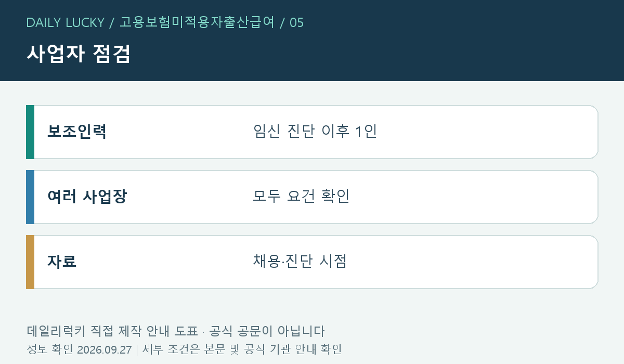Image resolution: width=624 pixels, height=364 pixels.
Task: Click the 05 page number in header
Action: pos(296,23)
